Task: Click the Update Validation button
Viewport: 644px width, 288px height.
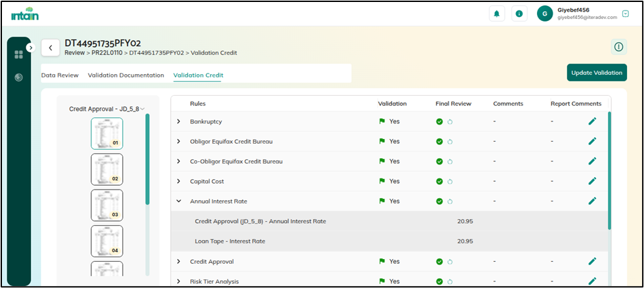Action: [597, 73]
